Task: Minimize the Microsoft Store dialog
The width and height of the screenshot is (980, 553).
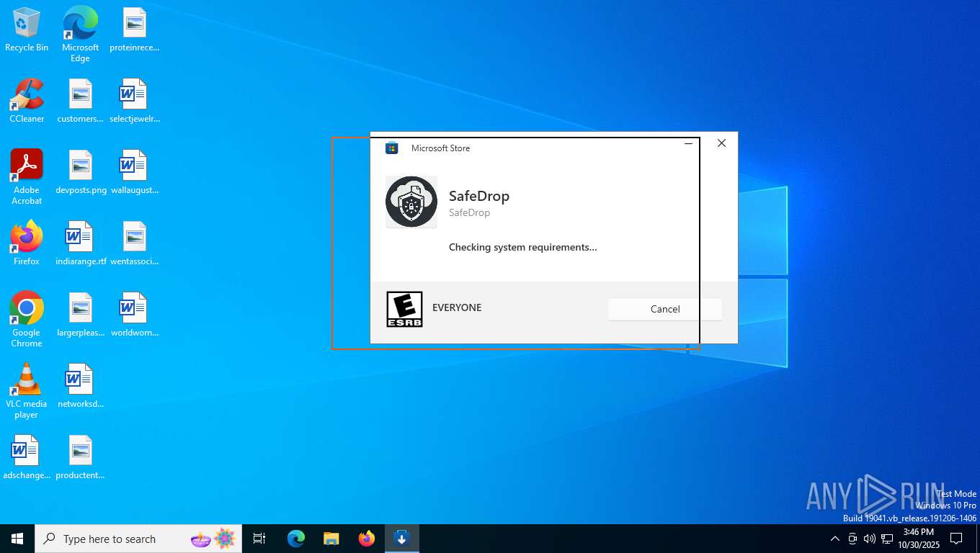Action: (x=688, y=143)
